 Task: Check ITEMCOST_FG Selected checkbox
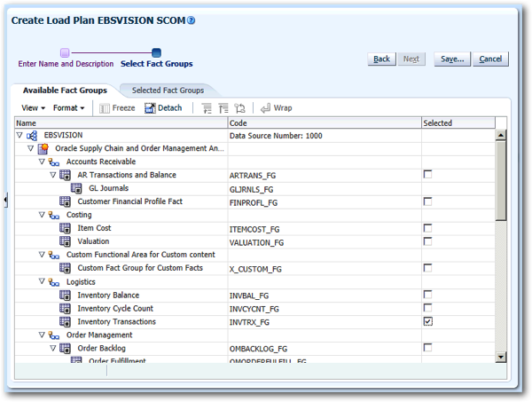tap(428, 228)
